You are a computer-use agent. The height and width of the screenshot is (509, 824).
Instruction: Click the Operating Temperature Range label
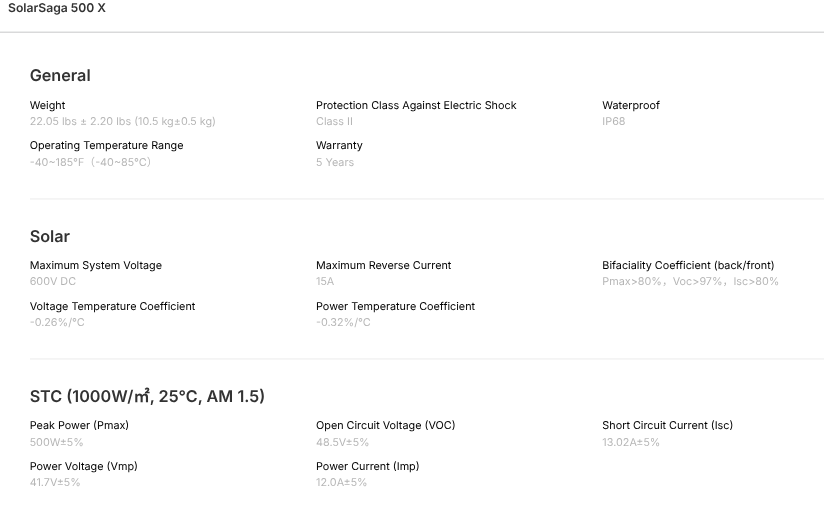click(106, 145)
